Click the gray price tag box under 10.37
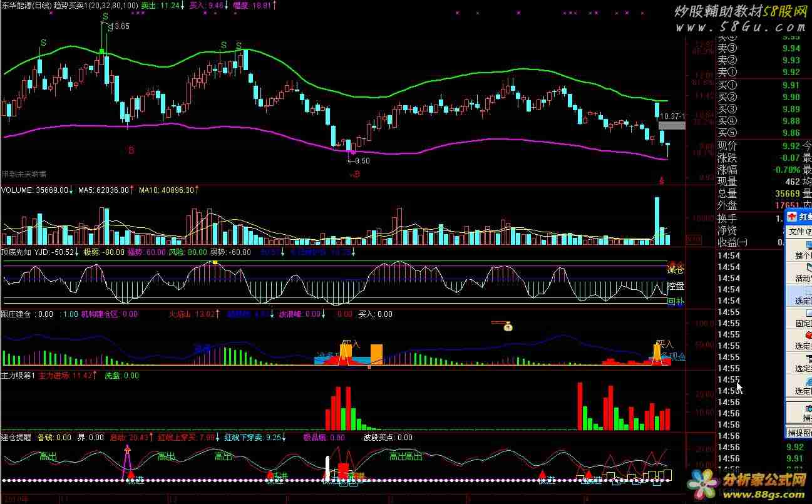 click(672, 125)
